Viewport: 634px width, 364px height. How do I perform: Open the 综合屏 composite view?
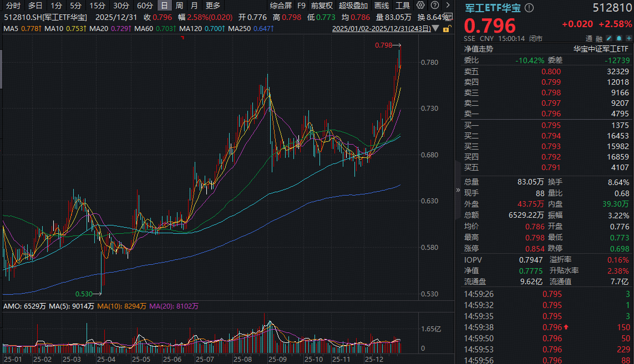[281, 6]
